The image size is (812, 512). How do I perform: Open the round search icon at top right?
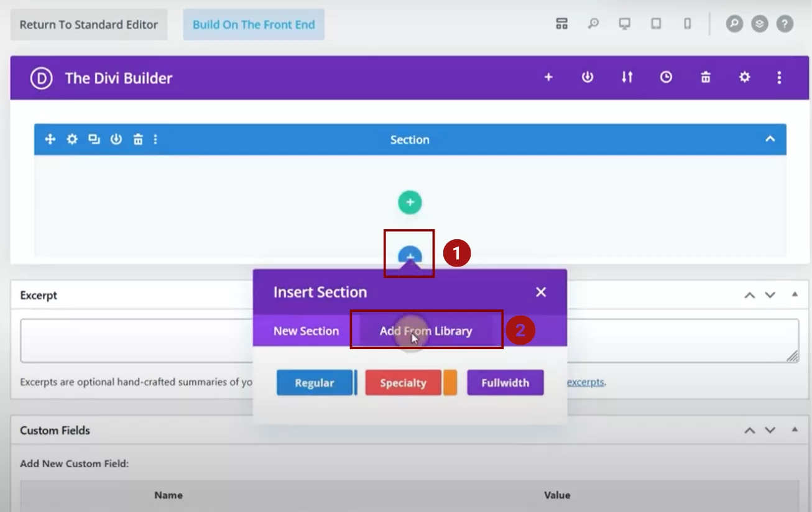pos(734,24)
